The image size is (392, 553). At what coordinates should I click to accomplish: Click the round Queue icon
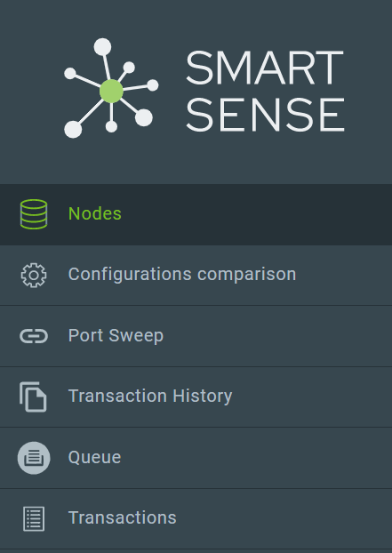point(34,458)
